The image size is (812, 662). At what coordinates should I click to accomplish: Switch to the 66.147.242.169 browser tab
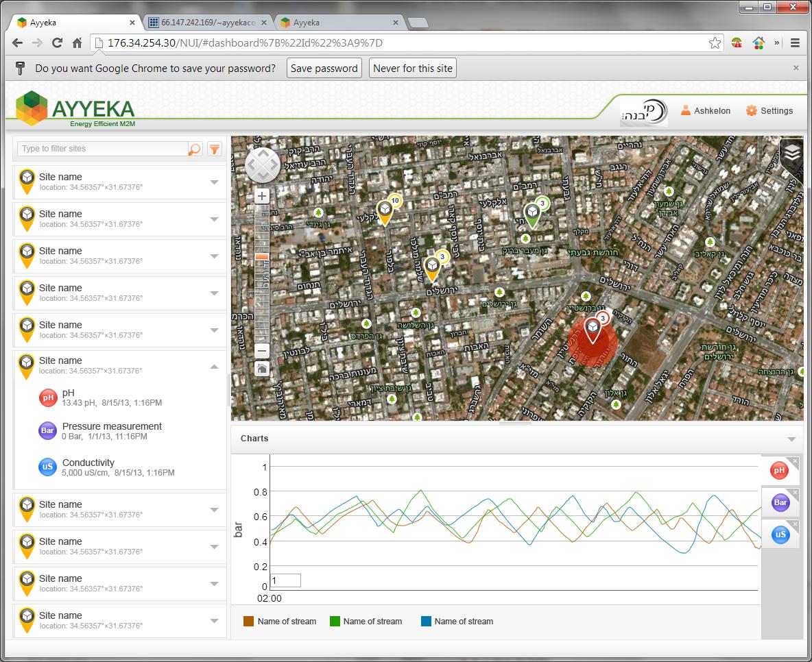click(x=207, y=23)
